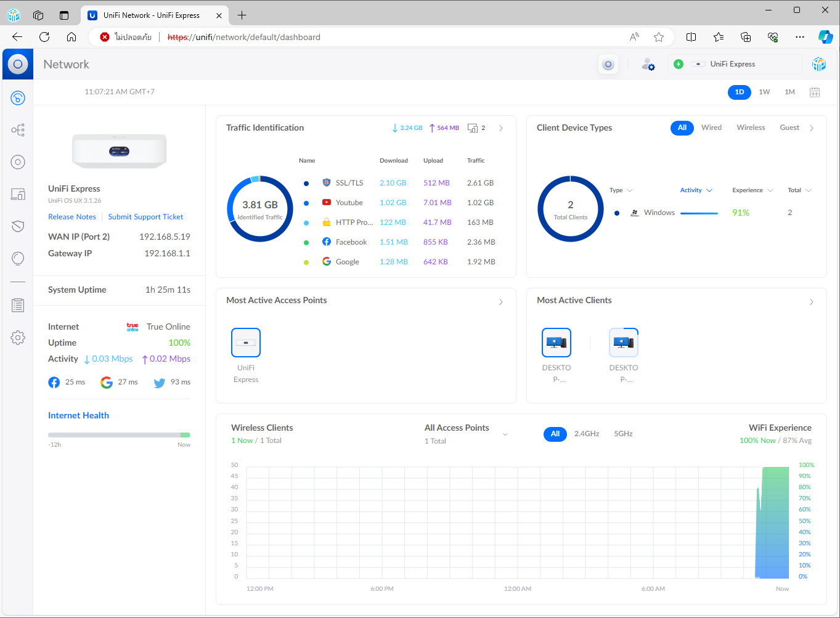The image size is (840, 618).
Task: Click the Windows activity bar
Action: (699, 213)
